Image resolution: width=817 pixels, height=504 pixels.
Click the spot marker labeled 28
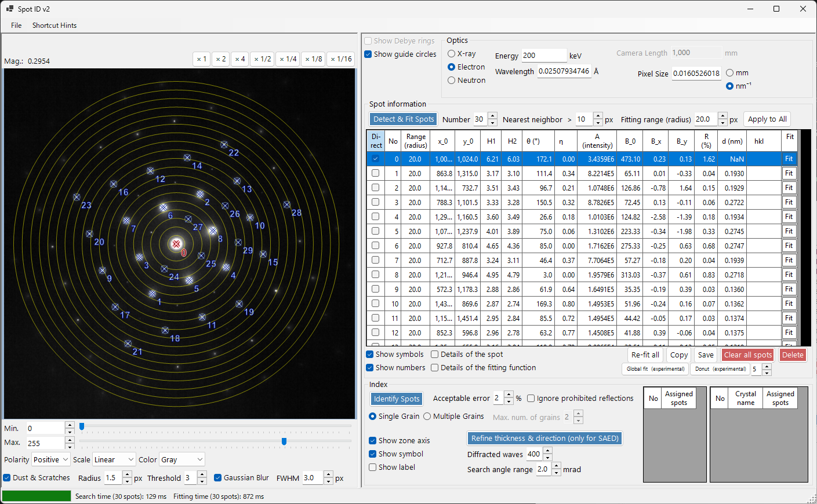point(286,204)
